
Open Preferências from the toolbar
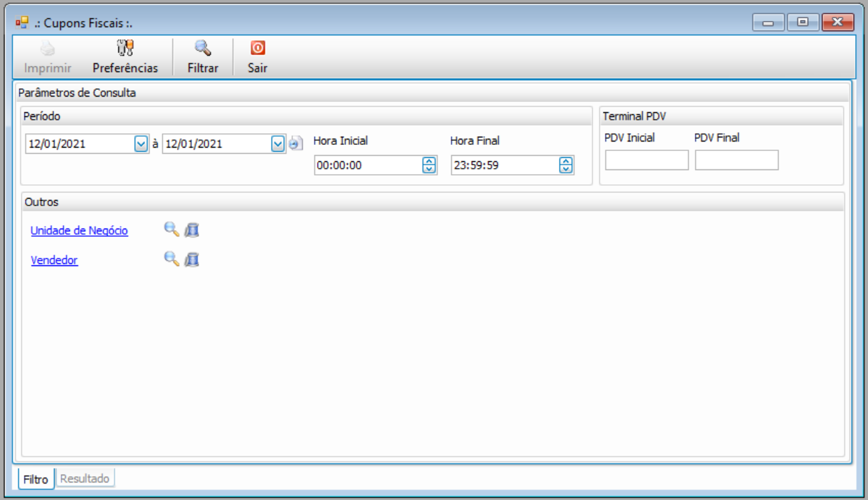coord(125,57)
